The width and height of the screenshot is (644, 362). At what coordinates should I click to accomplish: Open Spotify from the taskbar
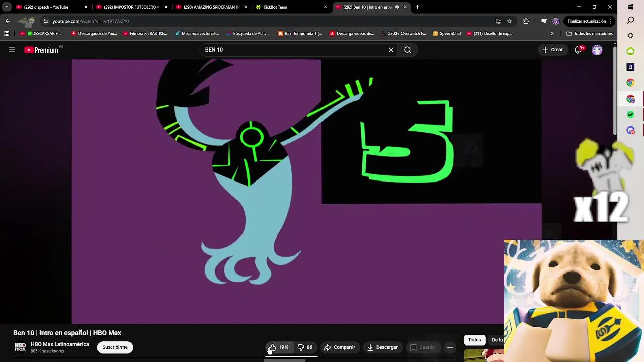(x=630, y=115)
